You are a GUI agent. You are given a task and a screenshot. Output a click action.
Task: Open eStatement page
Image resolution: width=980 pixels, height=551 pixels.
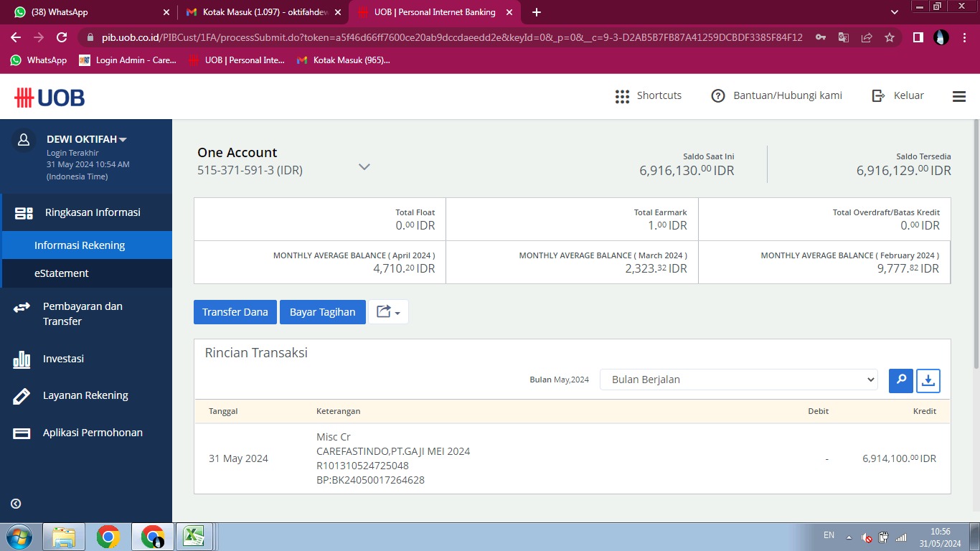click(x=86, y=273)
